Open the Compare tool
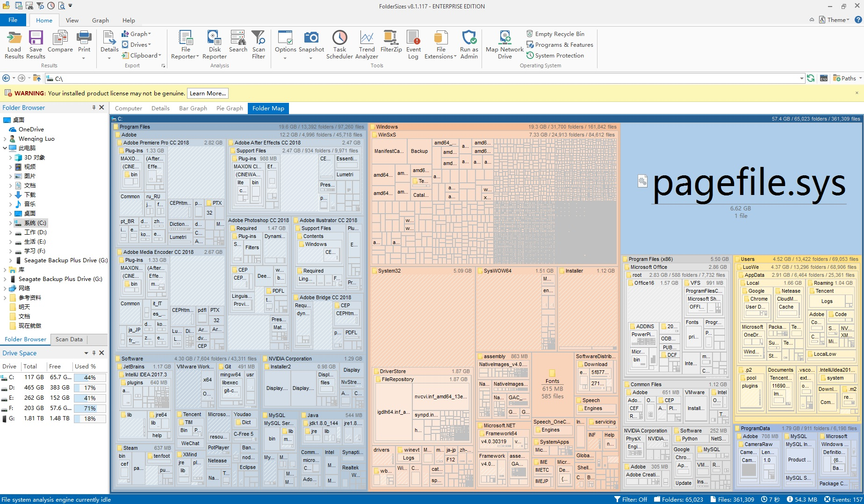The image size is (864, 504). (x=60, y=42)
